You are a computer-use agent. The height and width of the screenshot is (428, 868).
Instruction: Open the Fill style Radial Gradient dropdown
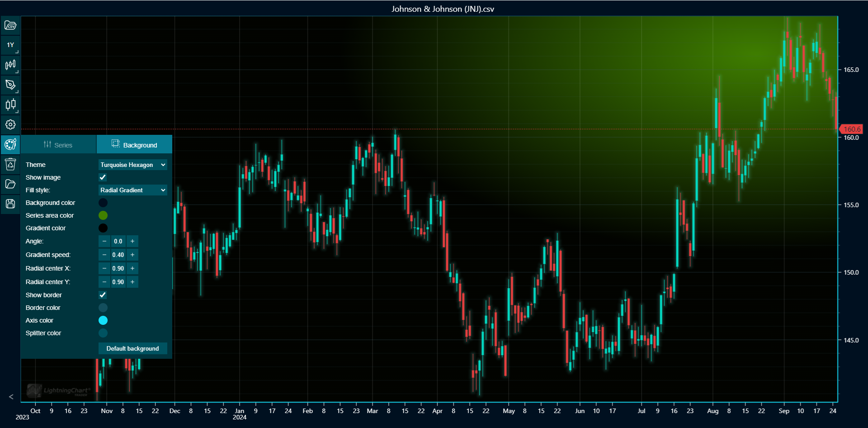pos(133,190)
